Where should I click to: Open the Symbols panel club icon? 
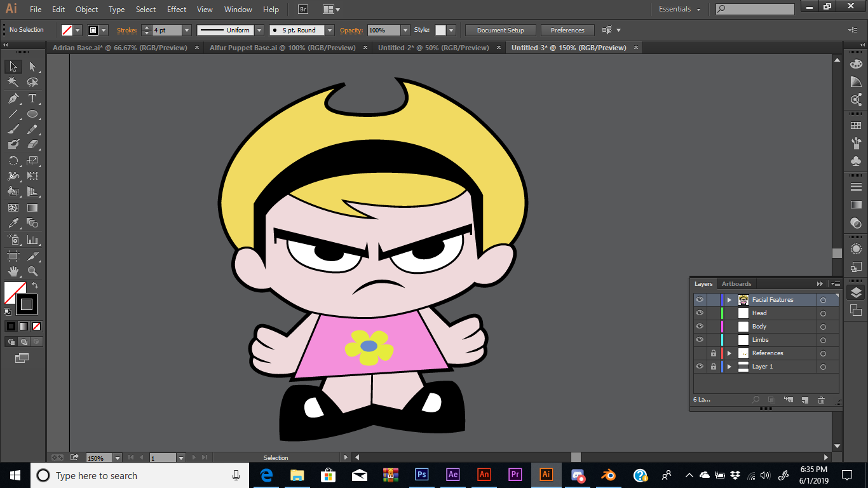[856, 161]
